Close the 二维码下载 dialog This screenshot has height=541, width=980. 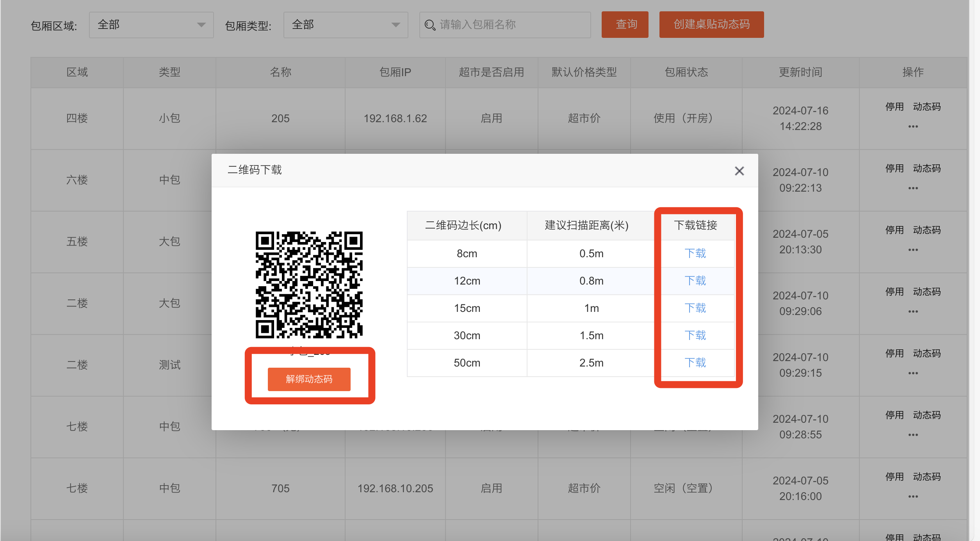(x=739, y=171)
